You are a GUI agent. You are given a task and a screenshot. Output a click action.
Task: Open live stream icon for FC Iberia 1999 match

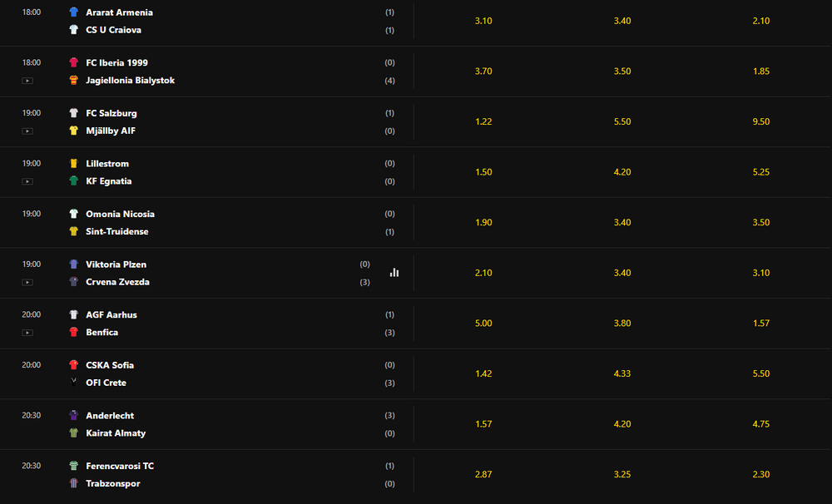27,81
